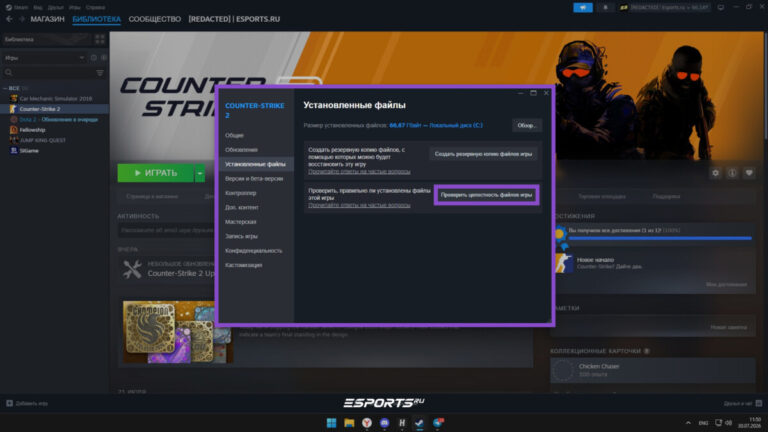Viewport: 768px width, 432px height.
Task: Click the Steam taskbar icon
Action: point(419,423)
